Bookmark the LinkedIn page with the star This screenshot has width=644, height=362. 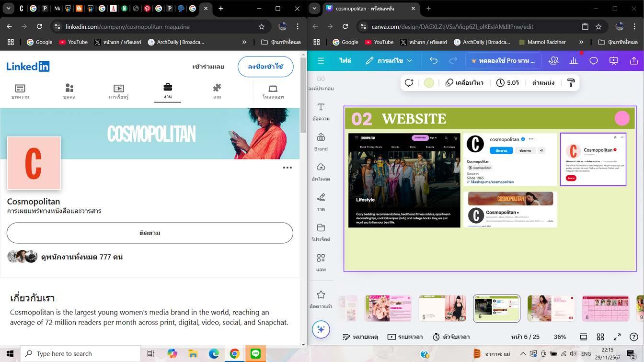(262, 27)
